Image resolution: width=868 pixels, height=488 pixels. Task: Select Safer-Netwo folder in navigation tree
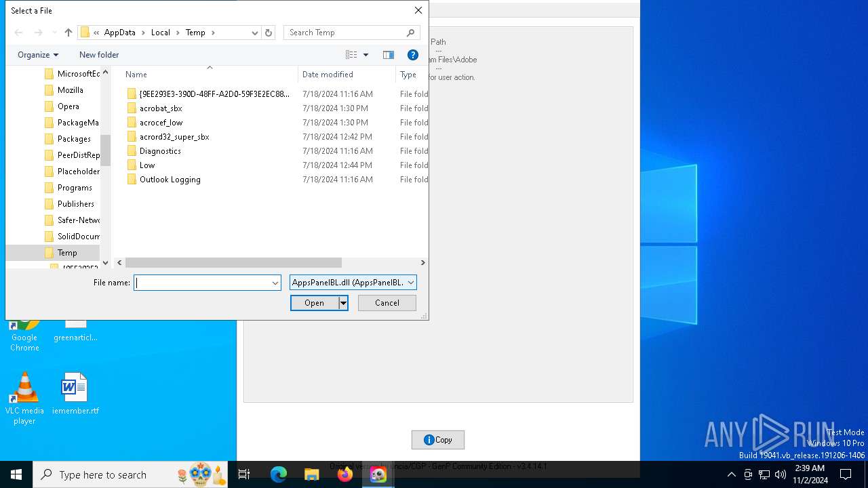78,220
